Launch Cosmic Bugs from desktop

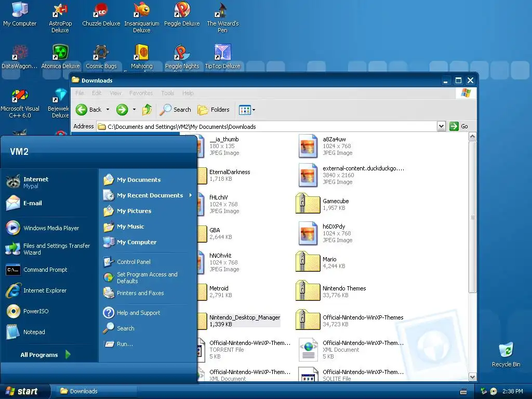[x=101, y=57]
